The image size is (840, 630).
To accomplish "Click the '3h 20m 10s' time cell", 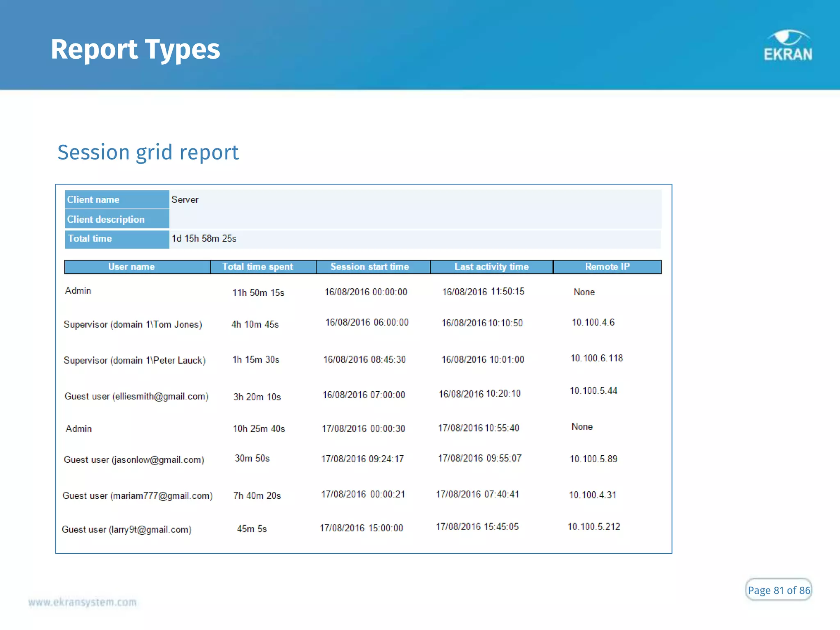I will pos(257,397).
